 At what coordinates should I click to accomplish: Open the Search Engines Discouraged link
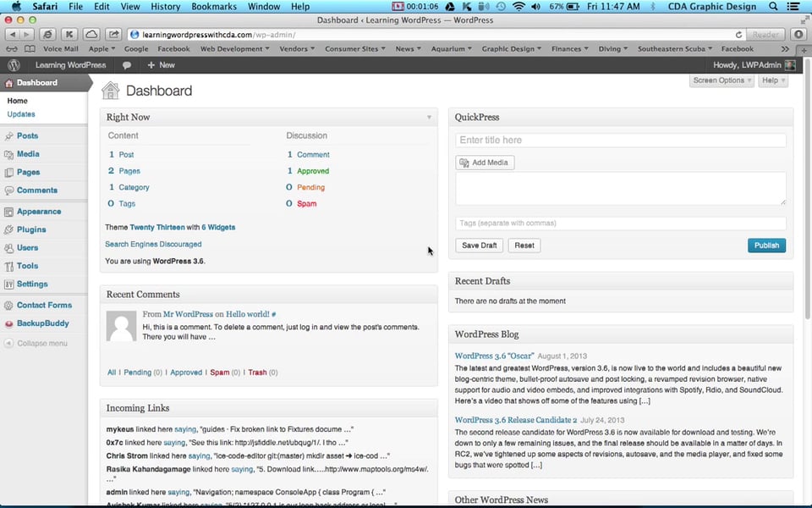tap(153, 244)
